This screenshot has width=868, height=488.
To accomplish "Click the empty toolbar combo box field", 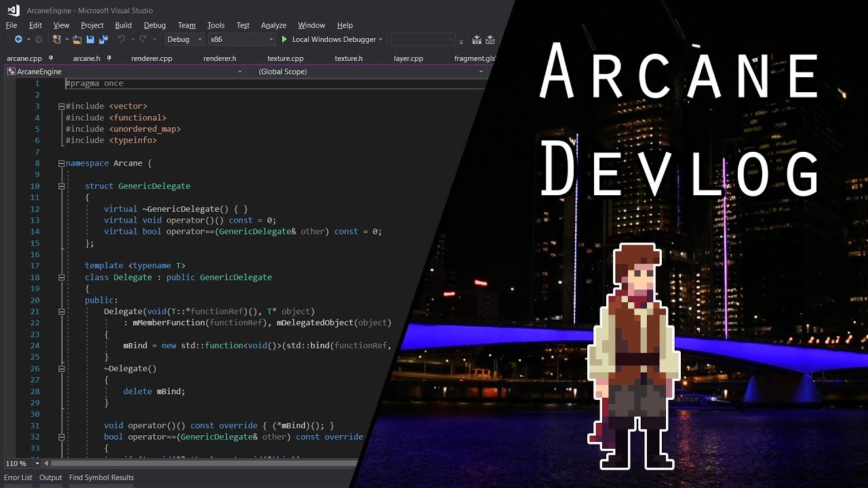I will coord(422,39).
